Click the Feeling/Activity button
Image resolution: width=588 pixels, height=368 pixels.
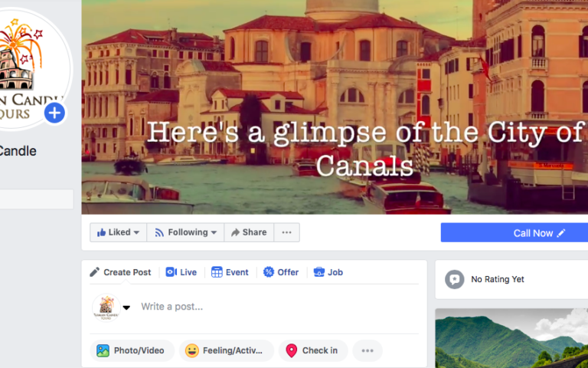227,350
